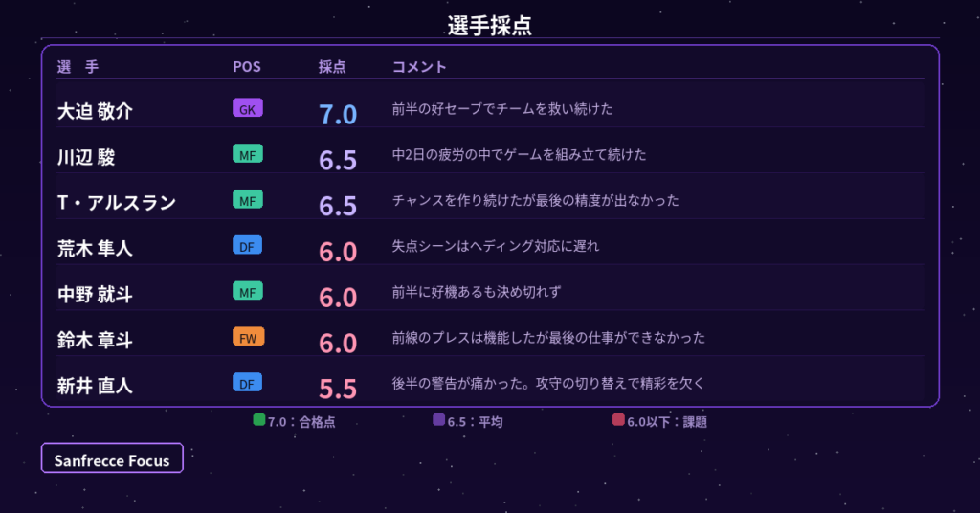The image size is (980, 513).
Task: Click the DF badge beside 新井 直人
Action: [x=248, y=383]
